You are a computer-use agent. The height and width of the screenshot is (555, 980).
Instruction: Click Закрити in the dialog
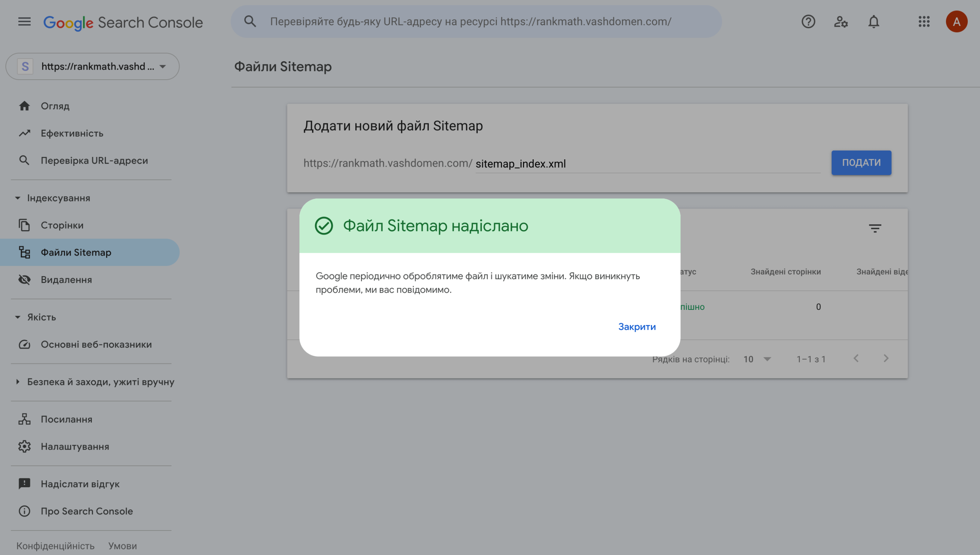point(637,326)
